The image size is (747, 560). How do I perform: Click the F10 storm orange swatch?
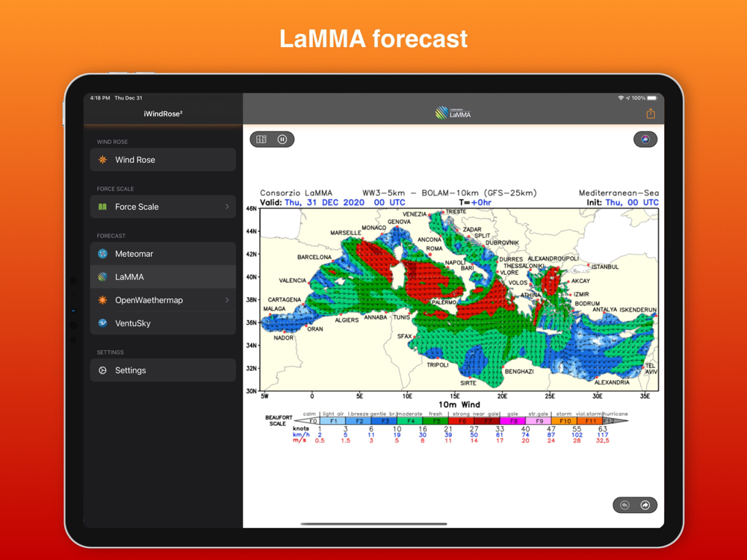[x=564, y=421]
